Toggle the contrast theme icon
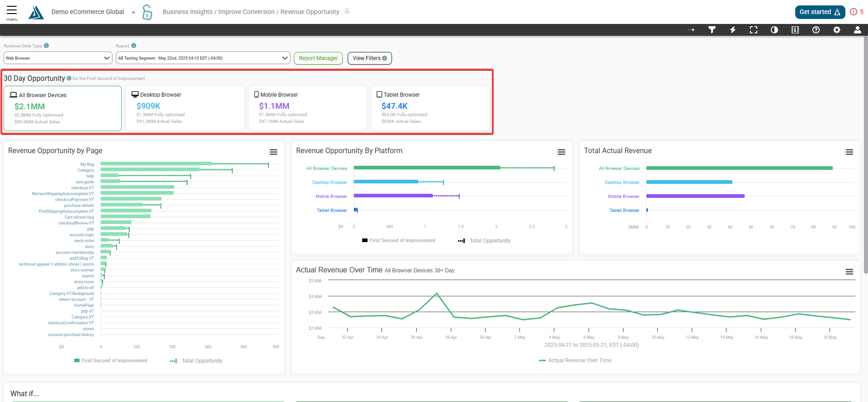The width and height of the screenshot is (868, 402). pyautogui.click(x=774, y=30)
